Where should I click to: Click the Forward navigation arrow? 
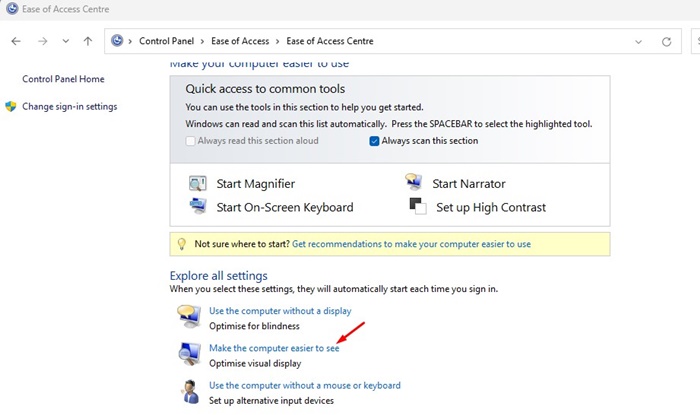tap(42, 41)
